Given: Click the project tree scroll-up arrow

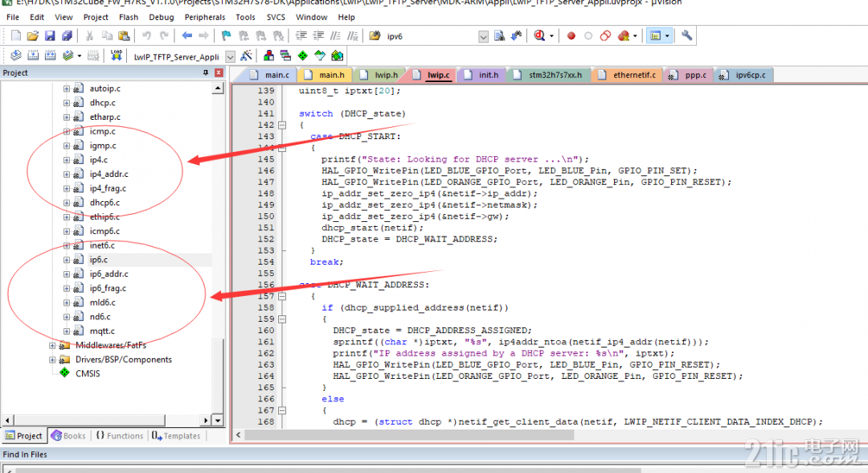Looking at the screenshot, I should 218,88.
